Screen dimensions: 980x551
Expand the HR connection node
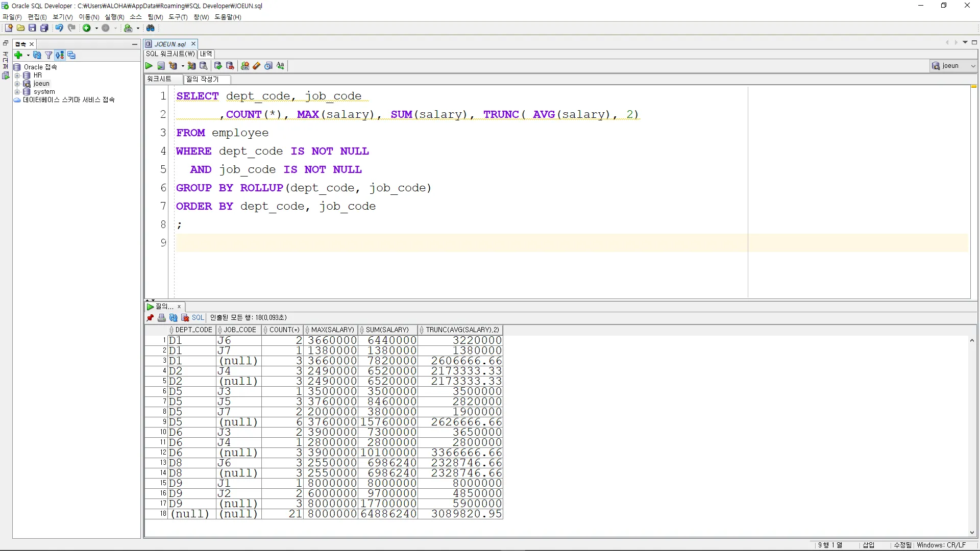(x=17, y=76)
